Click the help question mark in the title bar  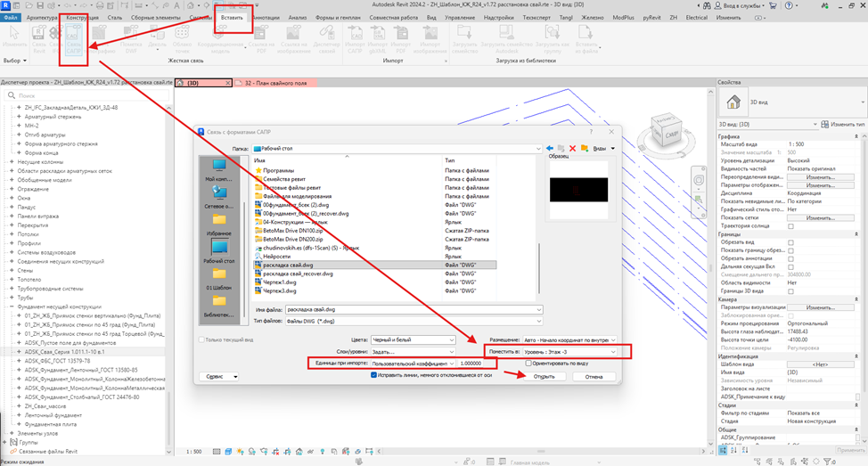coord(789,5)
